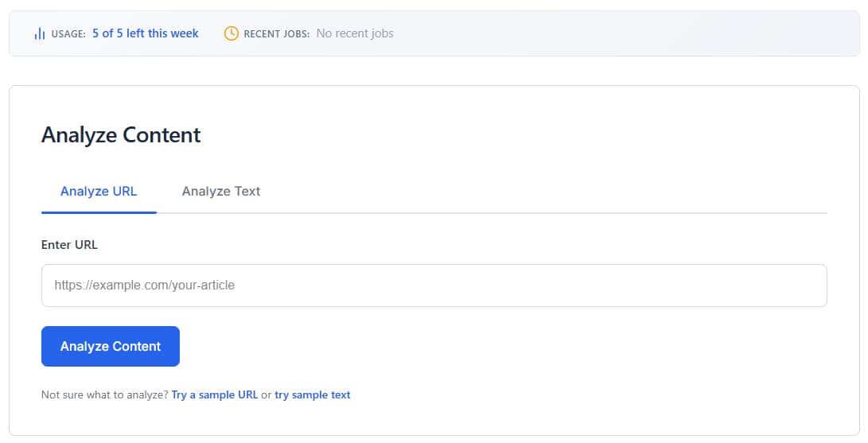Click the clock icon beside Recent Jobs
The height and width of the screenshot is (443, 868).
pos(232,33)
